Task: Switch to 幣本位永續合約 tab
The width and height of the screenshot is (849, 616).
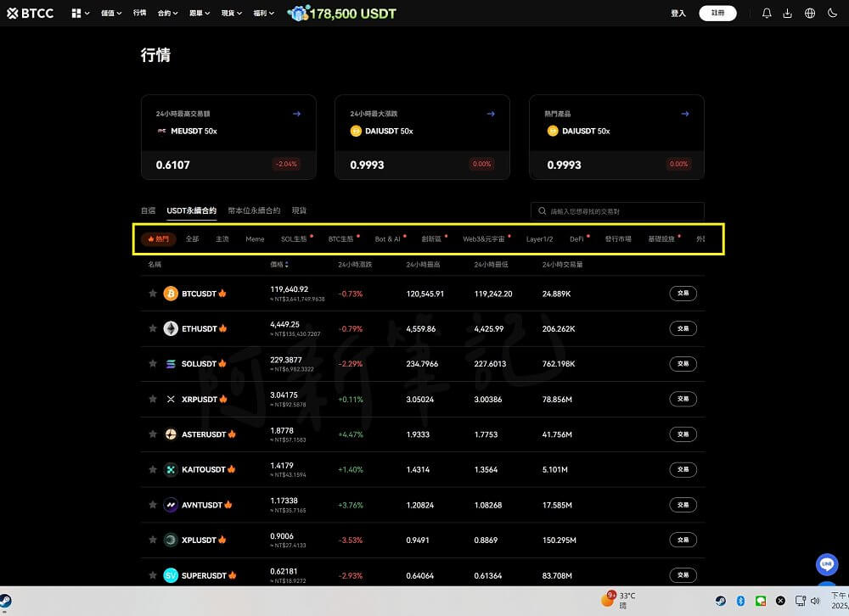Action: [x=254, y=210]
